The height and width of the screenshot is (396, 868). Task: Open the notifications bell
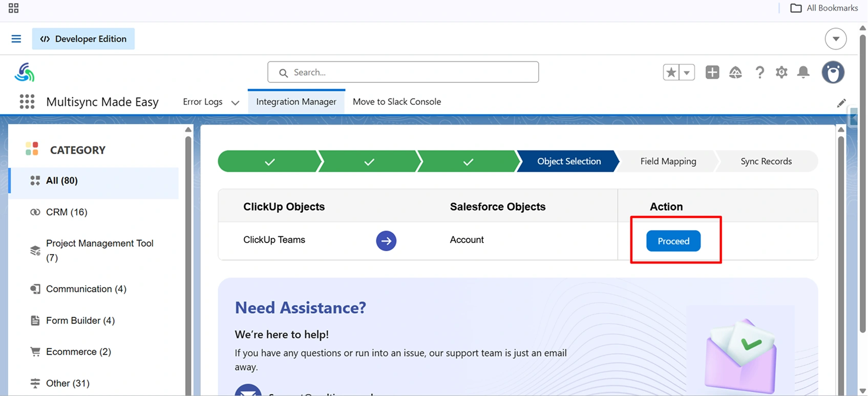coord(803,72)
